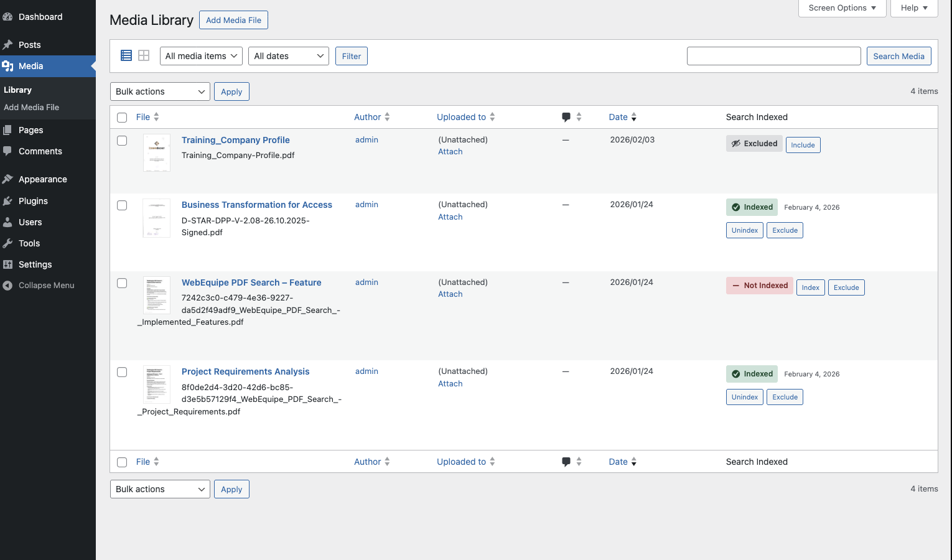Viewport: 952px width, 560px height.
Task: Open the Dashboard via its sidebar icon
Action: 9,17
